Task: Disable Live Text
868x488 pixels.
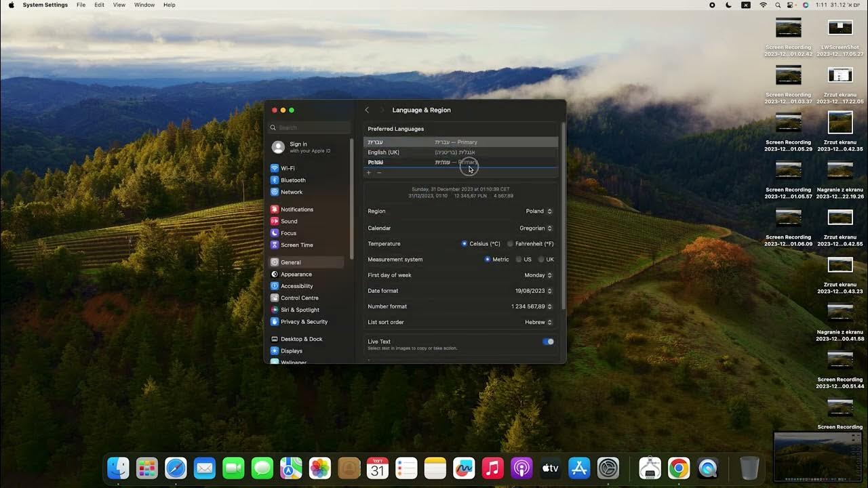Action: click(547, 341)
